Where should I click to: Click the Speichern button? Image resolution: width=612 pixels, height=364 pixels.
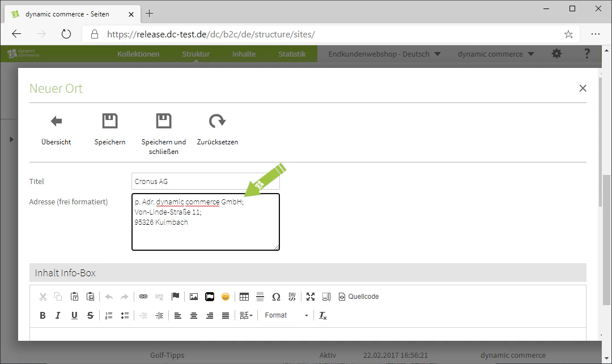(110, 130)
